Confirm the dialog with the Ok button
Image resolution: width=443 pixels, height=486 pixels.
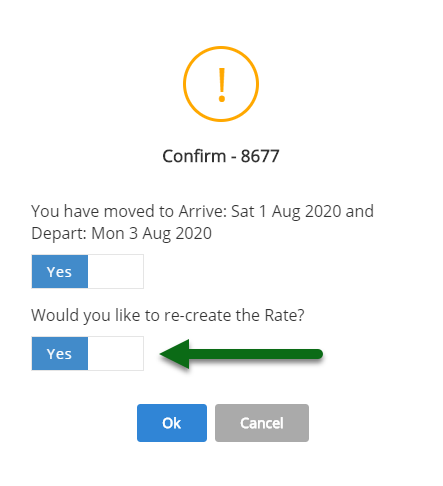tap(172, 423)
